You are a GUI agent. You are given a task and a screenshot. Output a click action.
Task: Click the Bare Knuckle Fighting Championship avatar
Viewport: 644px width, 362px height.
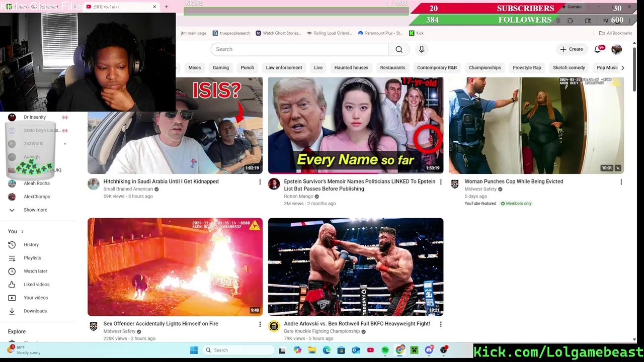click(x=274, y=326)
